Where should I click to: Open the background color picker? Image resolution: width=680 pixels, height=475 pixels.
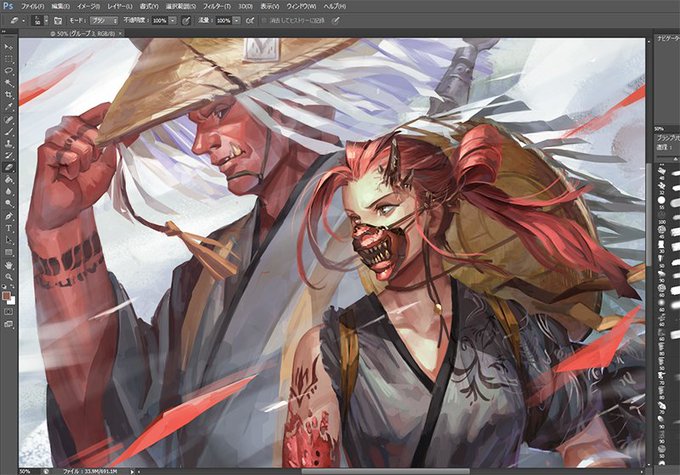click(12, 301)
